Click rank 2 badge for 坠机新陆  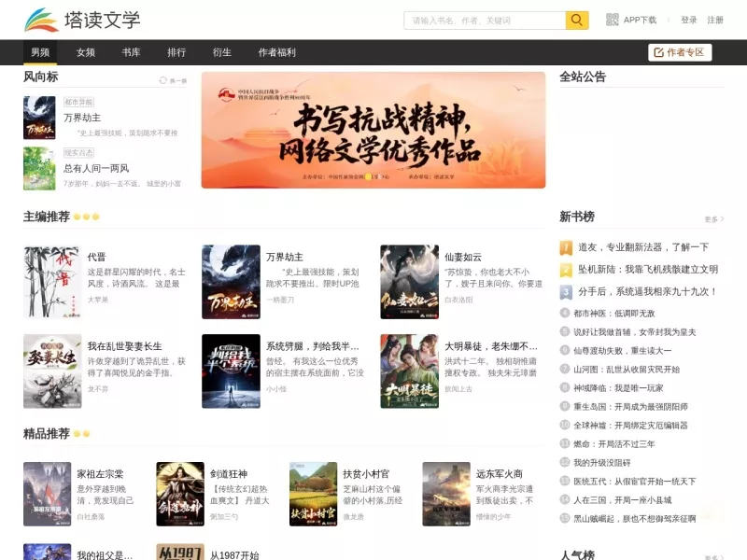pos(566,270)
